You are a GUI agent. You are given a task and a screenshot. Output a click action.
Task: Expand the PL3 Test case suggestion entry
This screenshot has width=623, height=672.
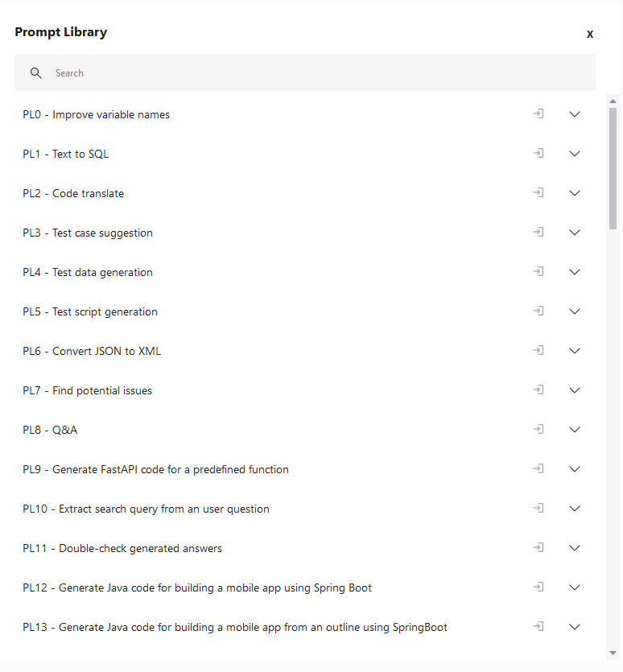pyautogui.click(x=575, y=233)
